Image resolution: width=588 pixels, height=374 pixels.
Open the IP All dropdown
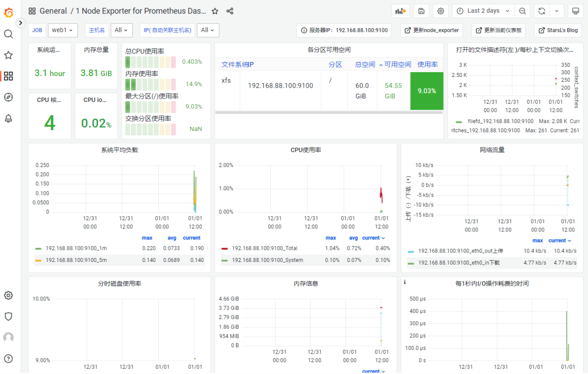208,30
